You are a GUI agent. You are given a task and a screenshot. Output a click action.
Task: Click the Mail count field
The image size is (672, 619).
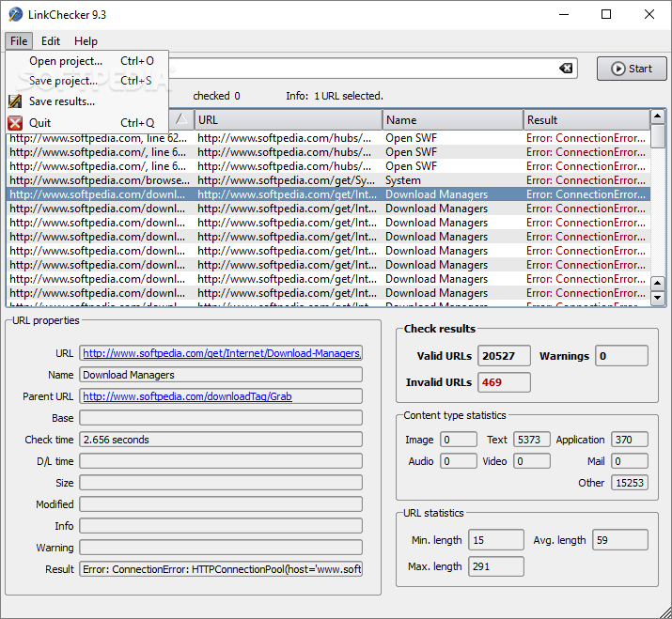coord(630,461)
